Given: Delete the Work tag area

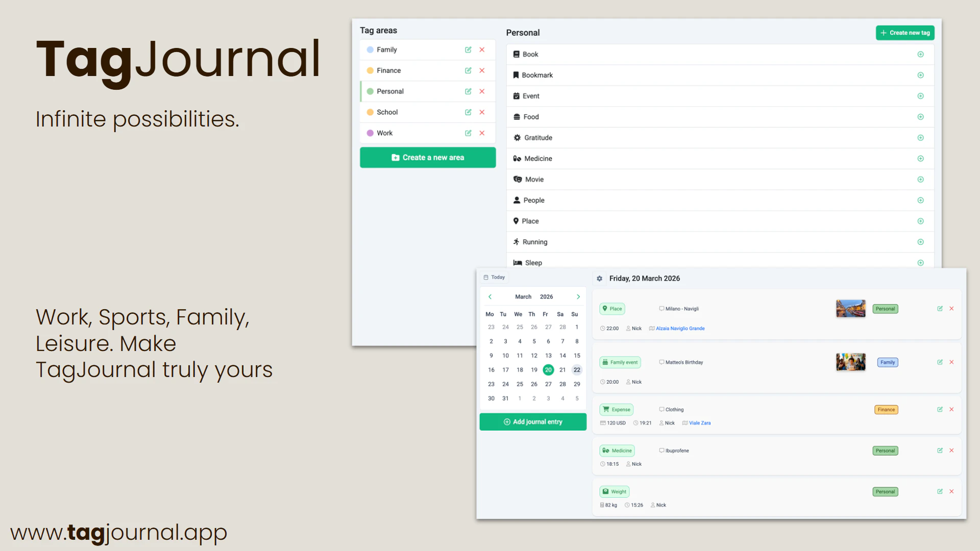Looking at the screenshot, I should click(x=482, y=133).
